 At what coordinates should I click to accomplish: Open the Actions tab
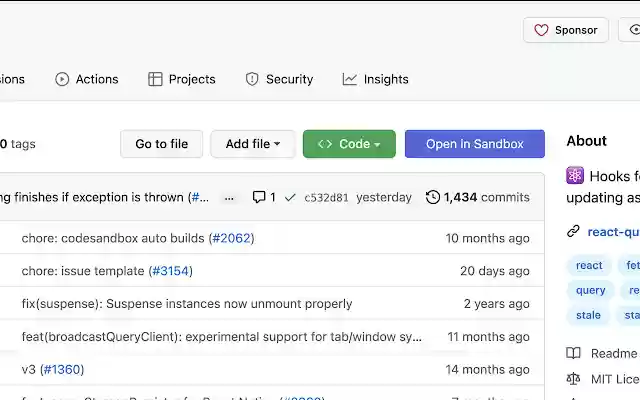pos(87,79)
